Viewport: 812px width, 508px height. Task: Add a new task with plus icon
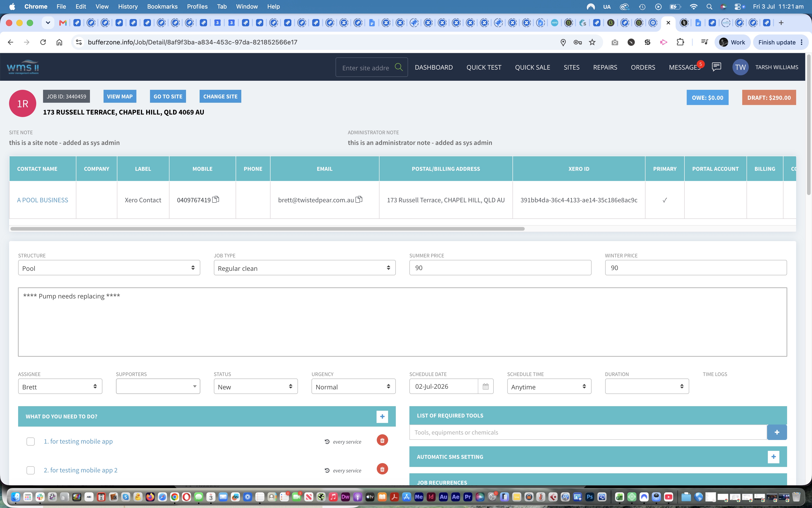click(382, 417)
